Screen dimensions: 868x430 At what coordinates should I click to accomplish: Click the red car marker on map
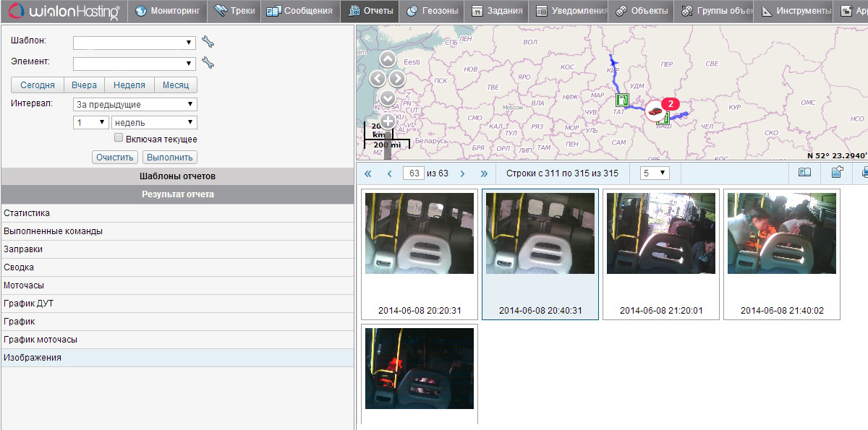click(x=655, y=111)
